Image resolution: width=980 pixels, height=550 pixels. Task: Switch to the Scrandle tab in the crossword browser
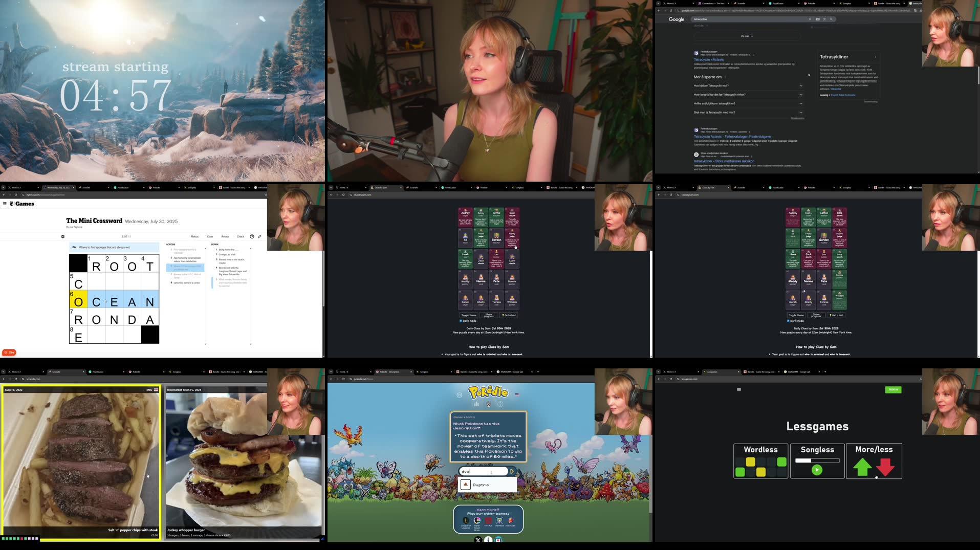(93, 188)
